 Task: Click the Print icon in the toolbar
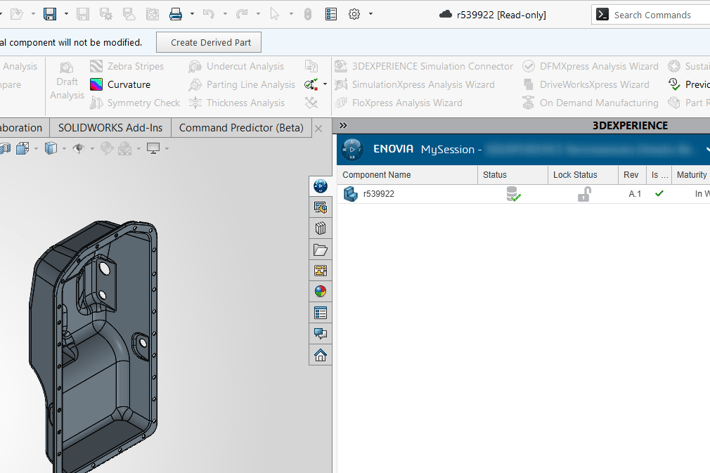pyautogui.click(x=176, y=14)
